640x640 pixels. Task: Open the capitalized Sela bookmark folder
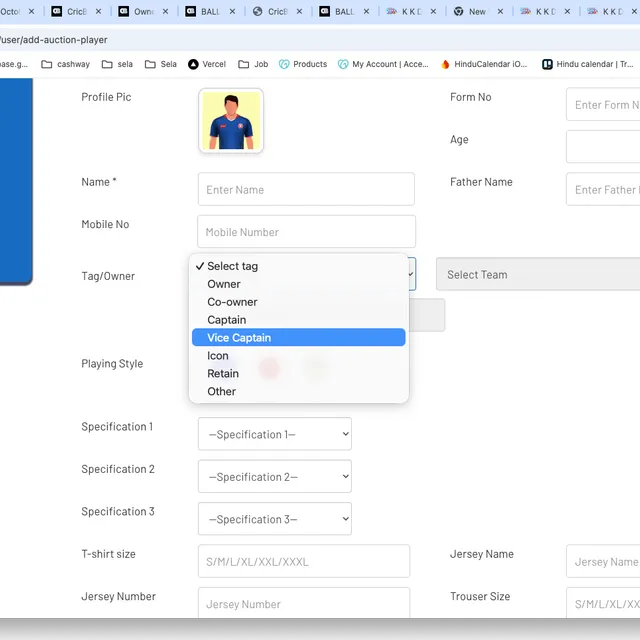(160, 64)
